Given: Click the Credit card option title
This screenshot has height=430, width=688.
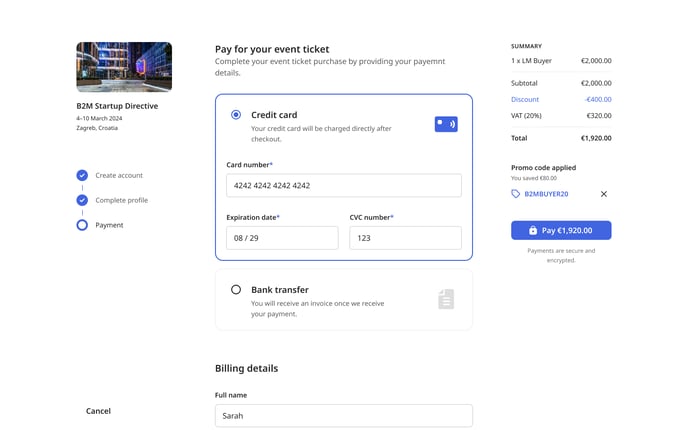Looking at the screenshot, I should click(x=274, y=115).
